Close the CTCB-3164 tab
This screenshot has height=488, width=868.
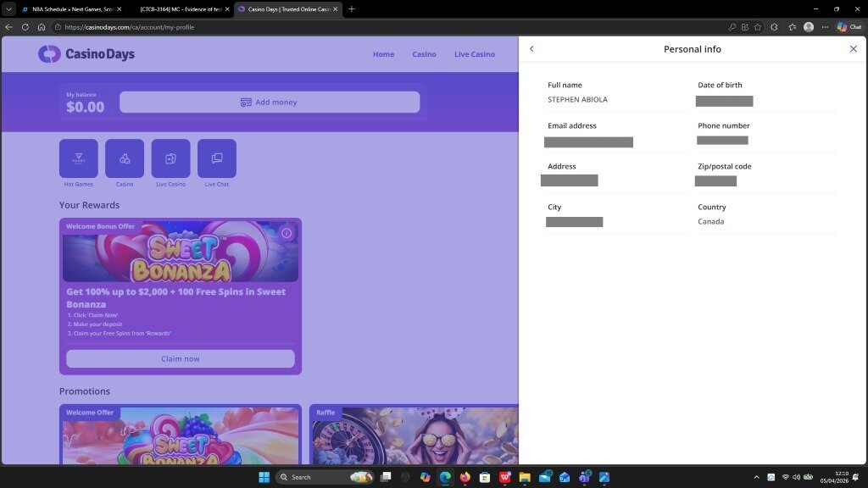pyautogui.click(x=227, y=8)
